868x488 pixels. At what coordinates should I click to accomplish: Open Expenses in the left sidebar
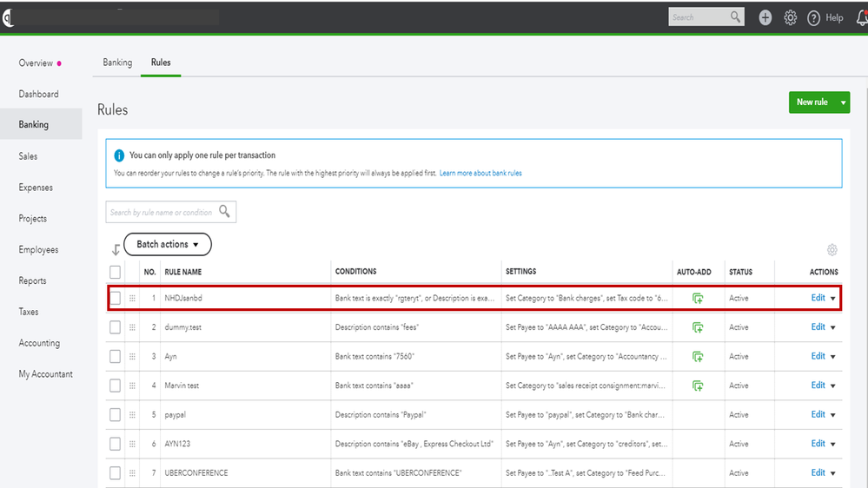[36, 188]
